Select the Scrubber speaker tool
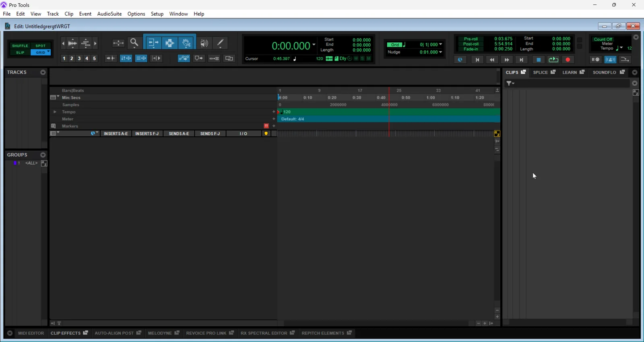The width and height of the screenshot is (644, 342). pos(204,43)
